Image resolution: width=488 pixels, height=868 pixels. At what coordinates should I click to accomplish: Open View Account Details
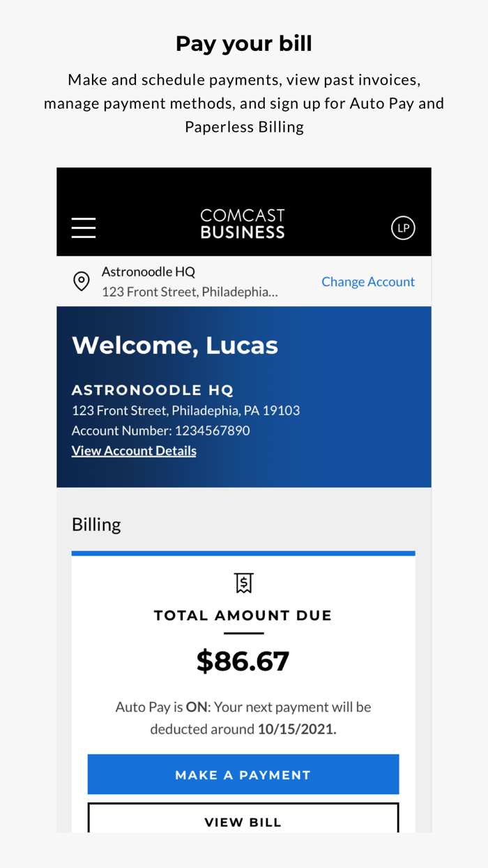pyautogui.click(x=133, y=450)
